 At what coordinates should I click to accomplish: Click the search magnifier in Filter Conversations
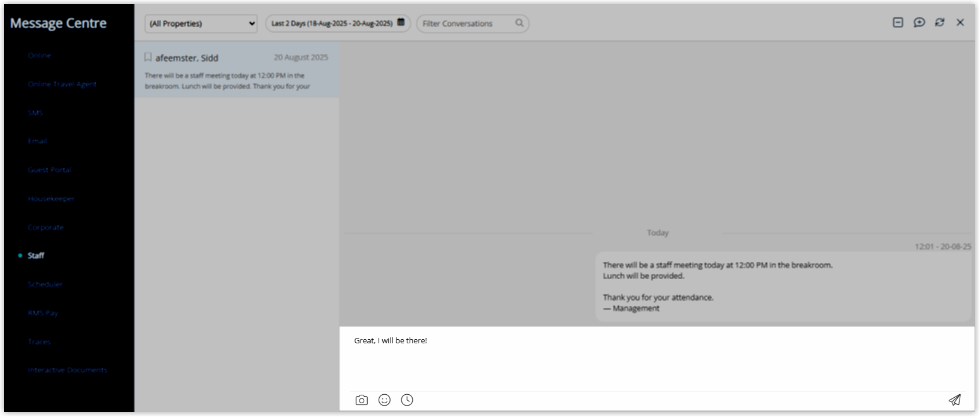pyautogui.click(x=519, y=23)
